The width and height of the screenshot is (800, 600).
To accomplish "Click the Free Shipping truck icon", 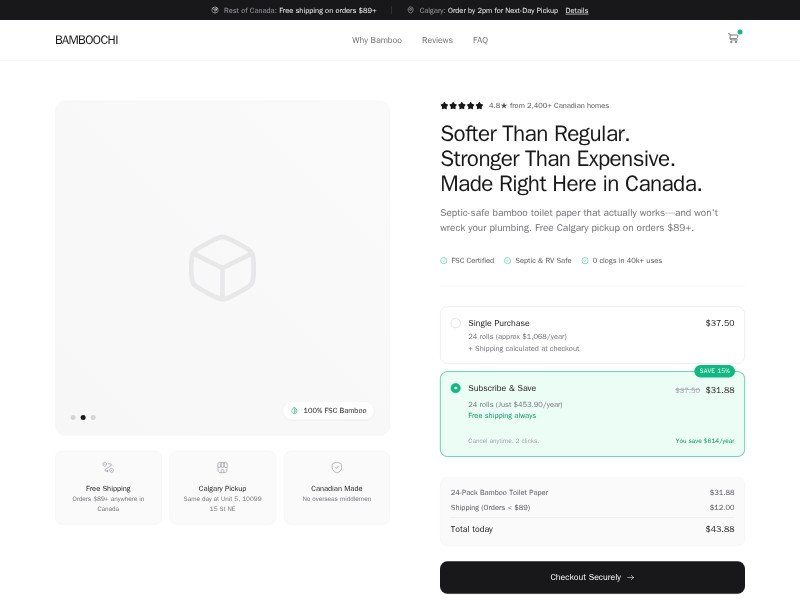I will pyautogui.click(x=108, y=467).
